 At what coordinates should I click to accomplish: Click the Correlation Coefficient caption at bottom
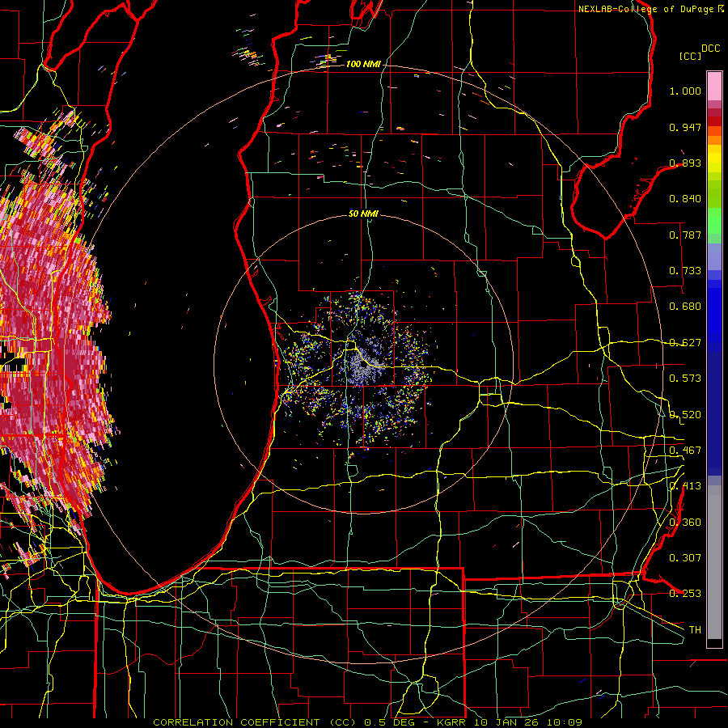pos(368,722)
